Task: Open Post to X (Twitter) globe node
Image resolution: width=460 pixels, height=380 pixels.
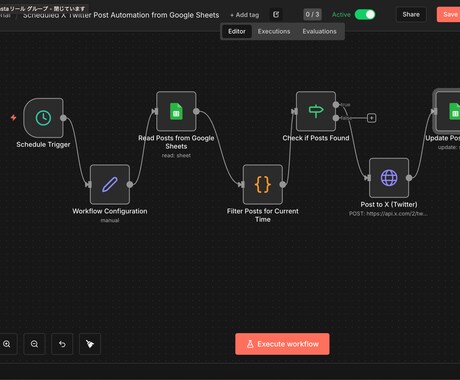Action: tap(389, 178)
